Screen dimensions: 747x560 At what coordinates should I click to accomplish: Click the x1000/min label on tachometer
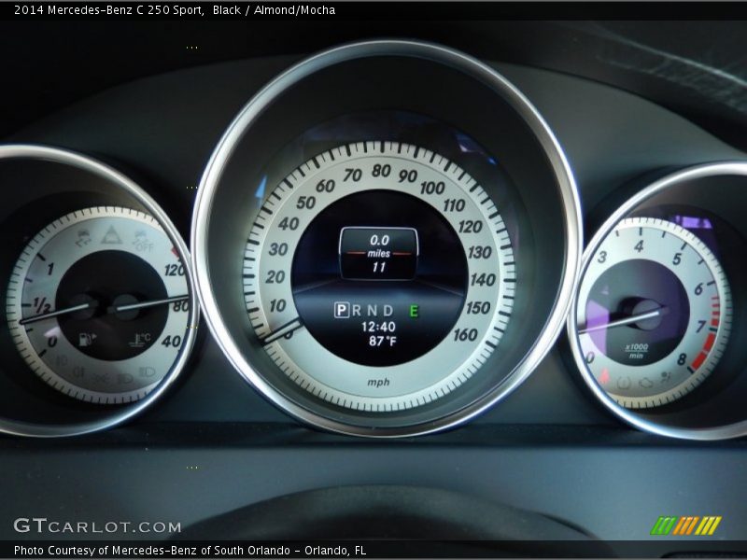tap(636, 351)
